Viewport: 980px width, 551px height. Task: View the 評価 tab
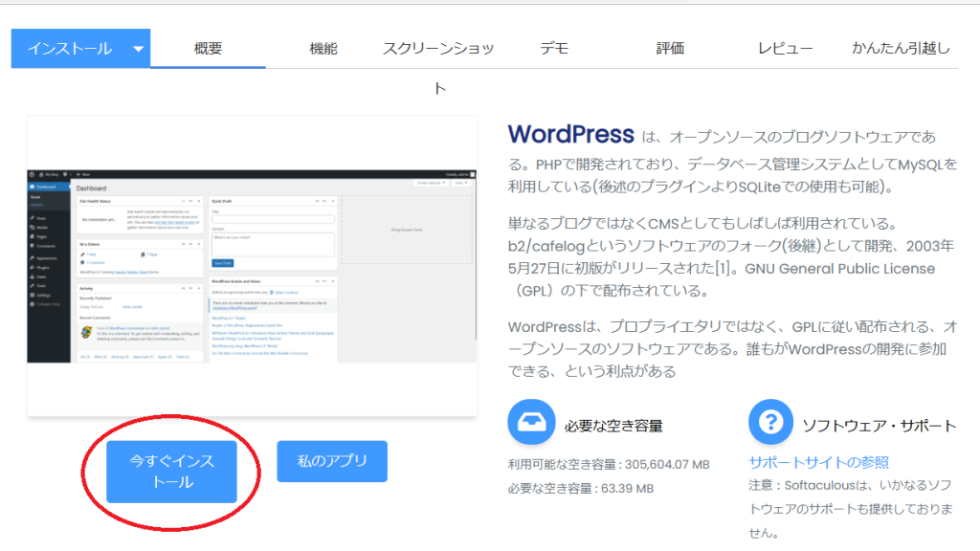coord(670,49)
